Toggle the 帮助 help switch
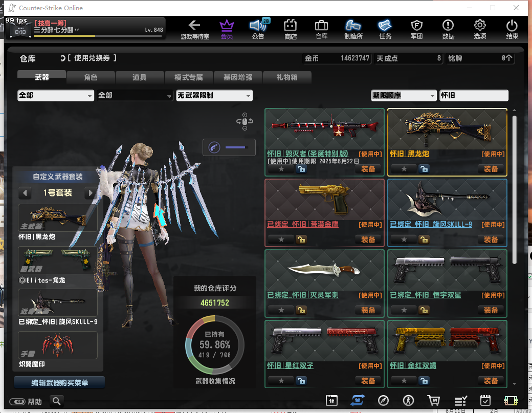Image resolution: width=532 pixels, height=413 pixels. [17, 402]
